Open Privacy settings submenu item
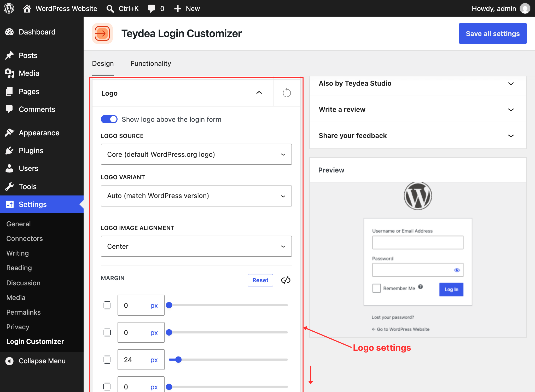 pyautogui.click(x=18, y=327)
